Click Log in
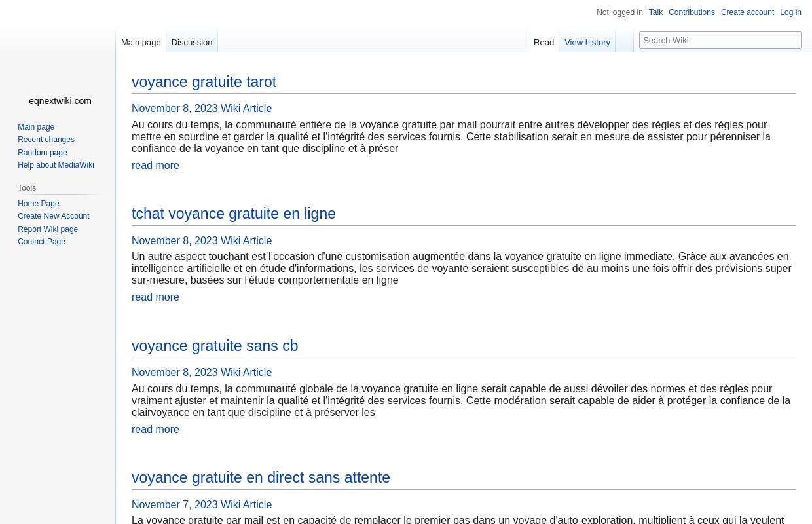 click(790, 12)
